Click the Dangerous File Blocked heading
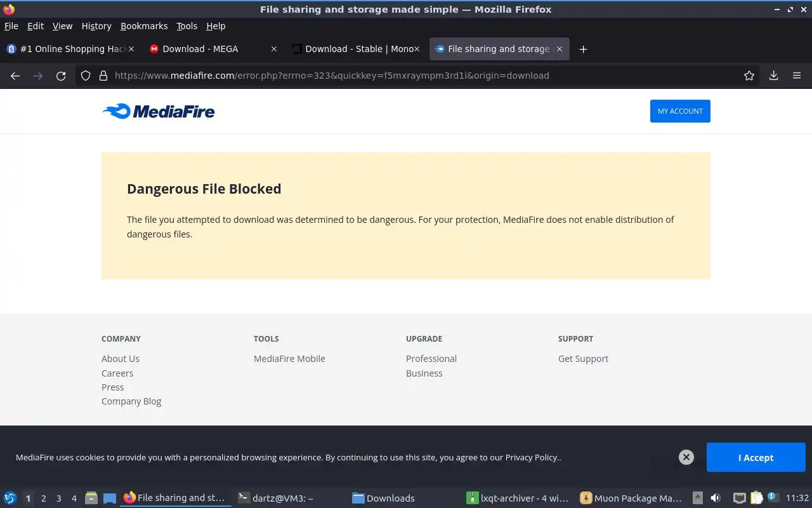The width and height of the screenshot is (812, 508). point(204,189)
